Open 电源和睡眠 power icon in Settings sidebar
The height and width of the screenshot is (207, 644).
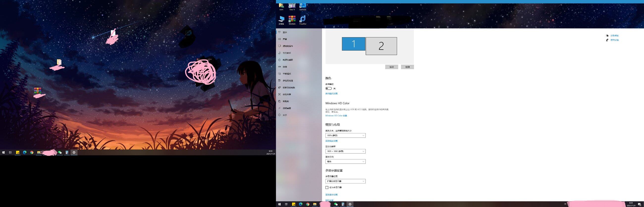279,60
